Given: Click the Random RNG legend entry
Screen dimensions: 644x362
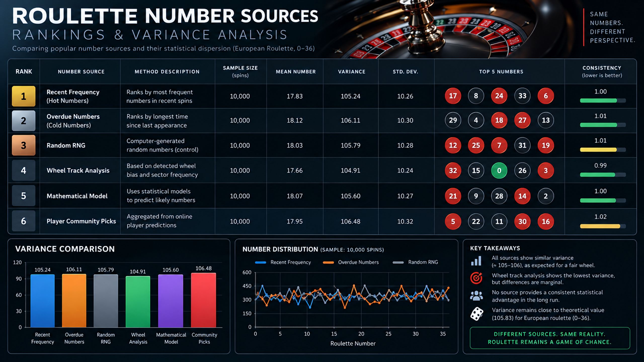Looking at the screenshot, I should tap(415, 262).
